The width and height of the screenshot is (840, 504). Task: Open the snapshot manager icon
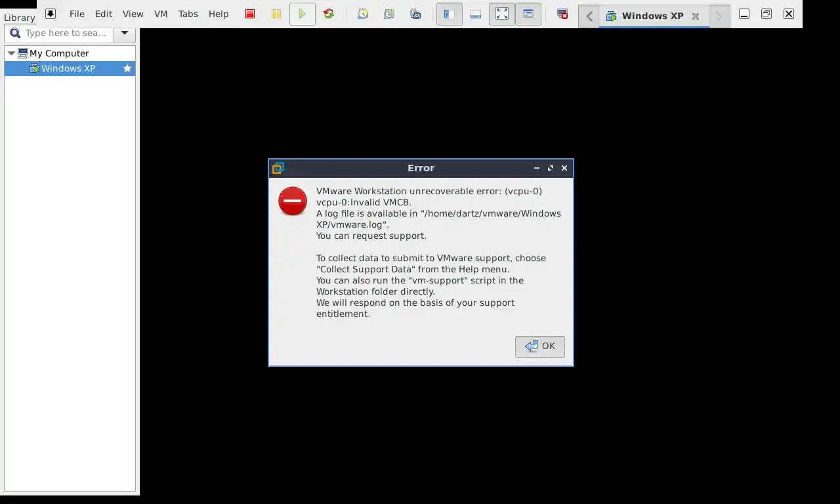click(415, 14)
